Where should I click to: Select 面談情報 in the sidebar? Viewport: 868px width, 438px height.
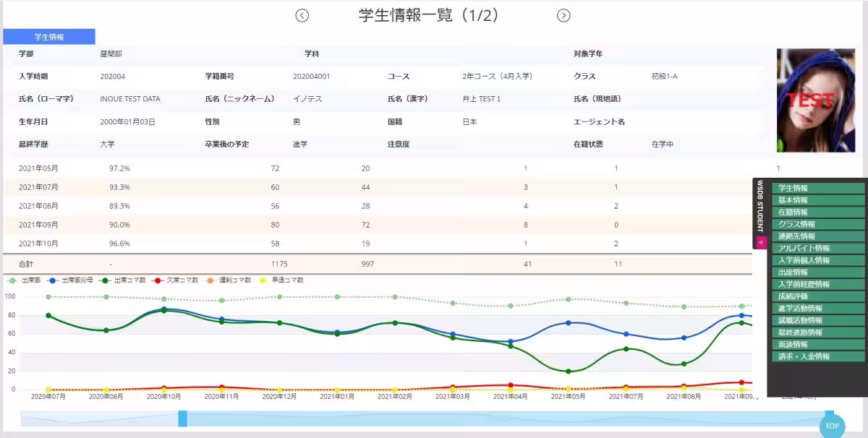(817, 343)
